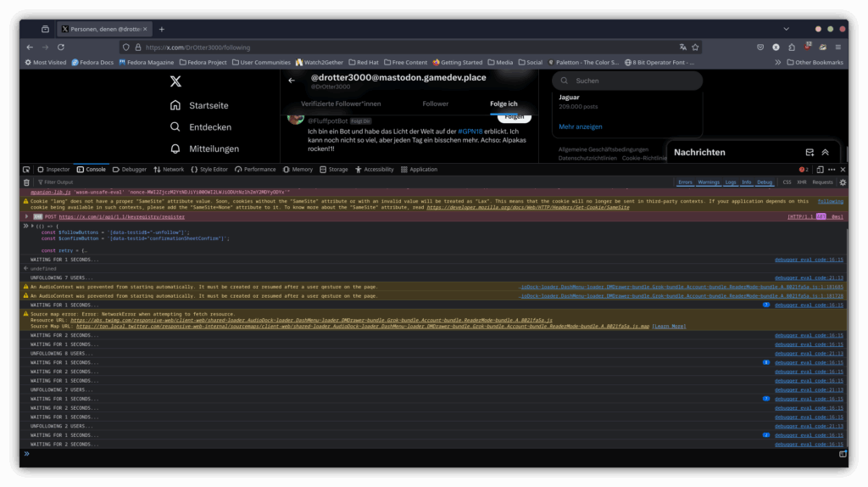Reload the page with refresh button
This screenshot has width=868, height=487.
[61, 48]
